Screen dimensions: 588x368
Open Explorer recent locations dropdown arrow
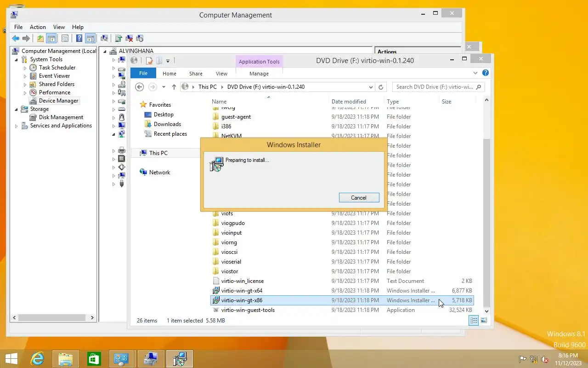point(163,87)
